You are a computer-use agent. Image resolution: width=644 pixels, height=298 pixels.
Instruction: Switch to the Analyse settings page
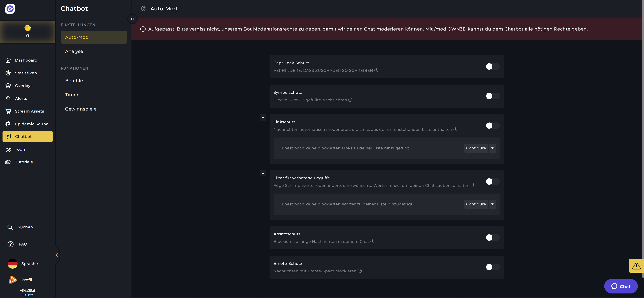[x=74, y=51]
